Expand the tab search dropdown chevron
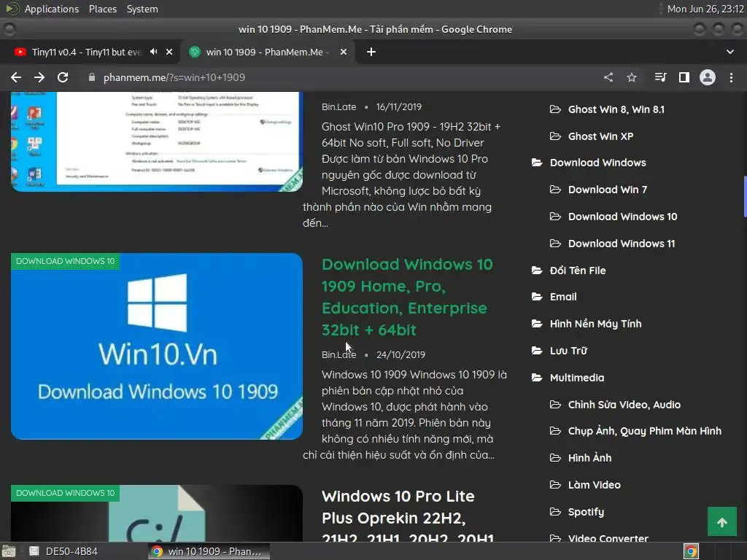 point(729,52)
